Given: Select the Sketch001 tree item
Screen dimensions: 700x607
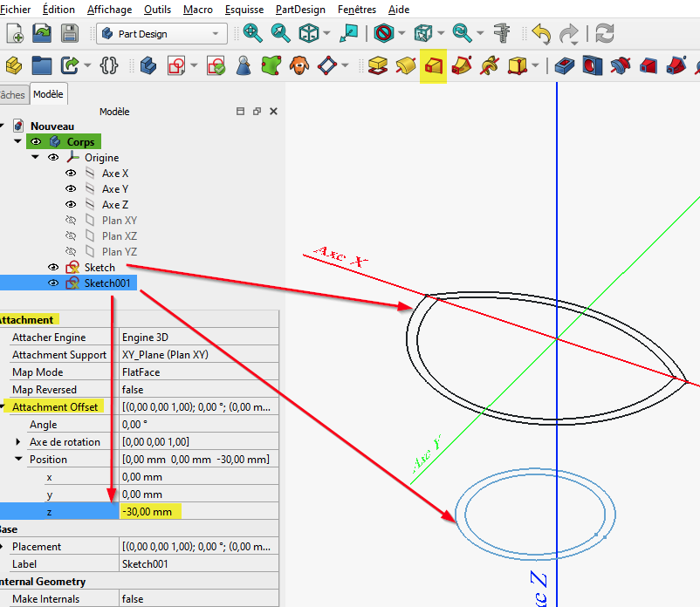Looking at the screenshot, I should click(x=107, y=283).
